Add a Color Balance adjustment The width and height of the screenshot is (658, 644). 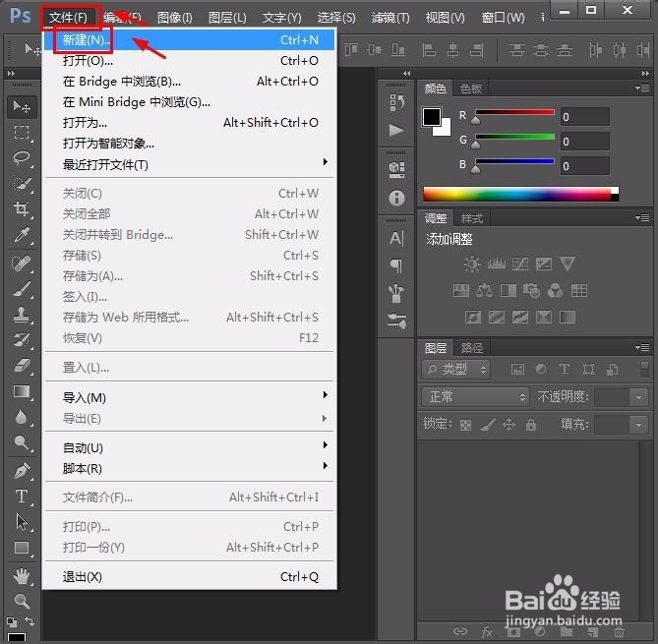tap(484, 290)
